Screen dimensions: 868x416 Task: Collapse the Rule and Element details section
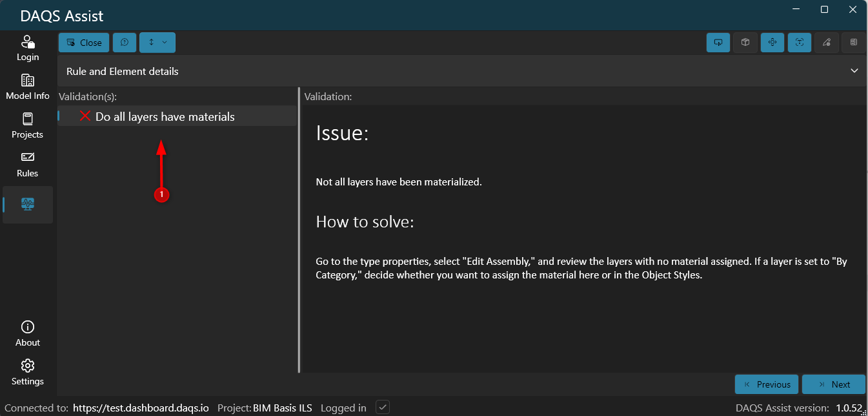[x=854, y=70]
